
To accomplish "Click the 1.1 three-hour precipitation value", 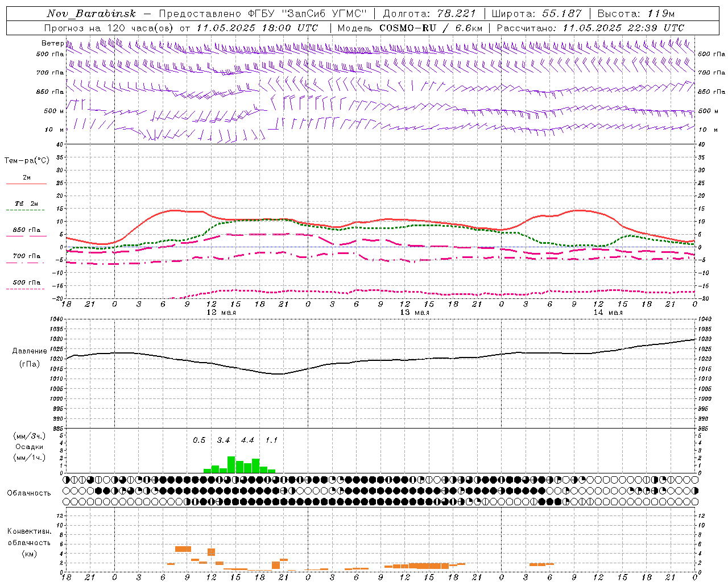I will point(272,440).
